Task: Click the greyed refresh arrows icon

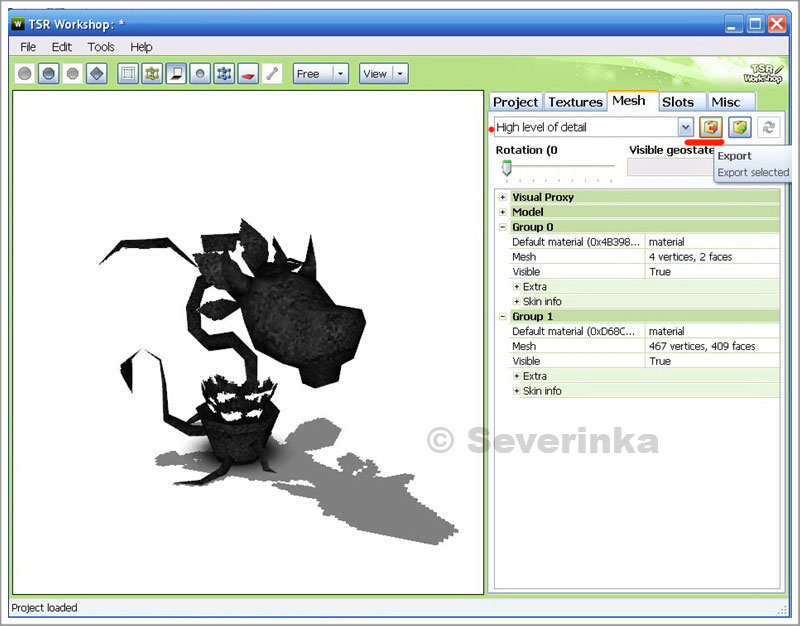Action: tap(768, 127)
